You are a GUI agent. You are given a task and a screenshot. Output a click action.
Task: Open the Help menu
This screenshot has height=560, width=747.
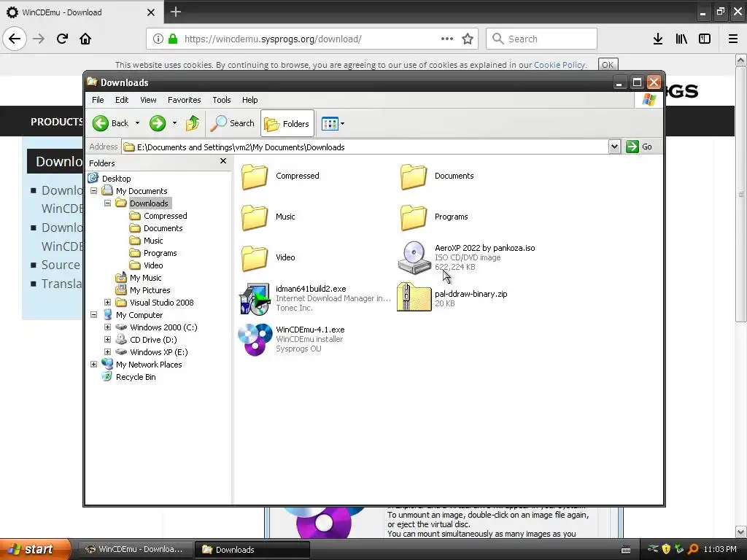(x=249, y=100)
